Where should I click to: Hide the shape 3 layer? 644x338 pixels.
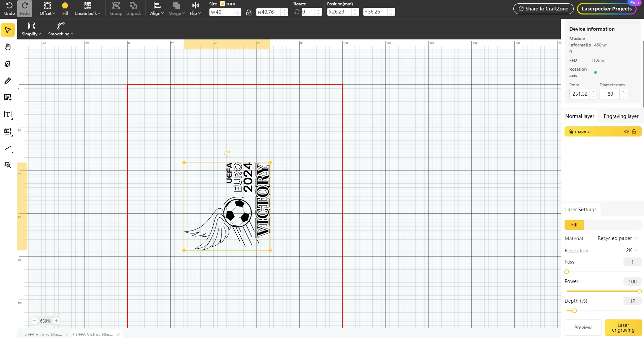click(626, 131)
